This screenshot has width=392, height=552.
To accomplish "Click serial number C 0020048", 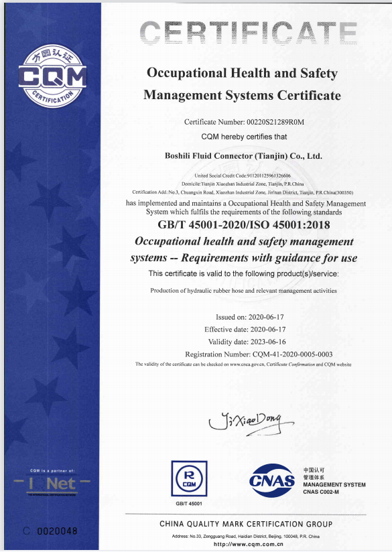I will coord(50,531).
